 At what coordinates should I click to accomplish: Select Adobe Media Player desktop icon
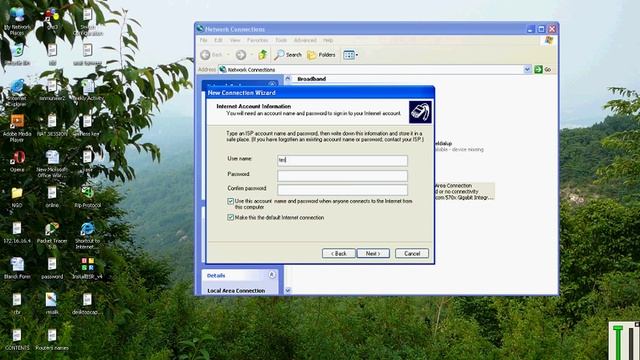[17, 128]
